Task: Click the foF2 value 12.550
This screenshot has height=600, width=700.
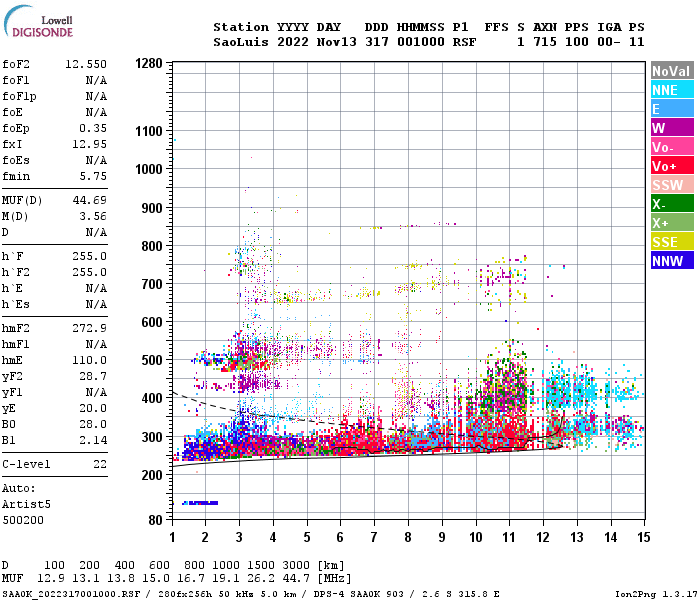Action: pos(86,64)
